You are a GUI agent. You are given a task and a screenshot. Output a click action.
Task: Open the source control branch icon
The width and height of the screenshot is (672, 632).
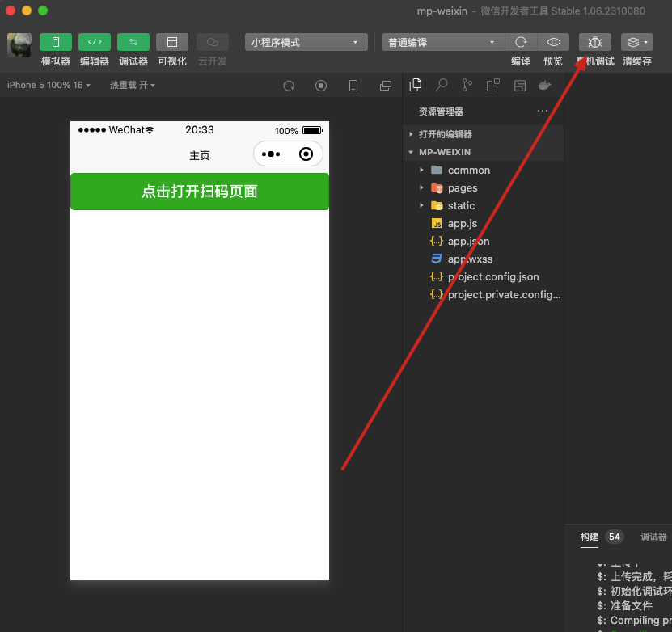(467, 85)
